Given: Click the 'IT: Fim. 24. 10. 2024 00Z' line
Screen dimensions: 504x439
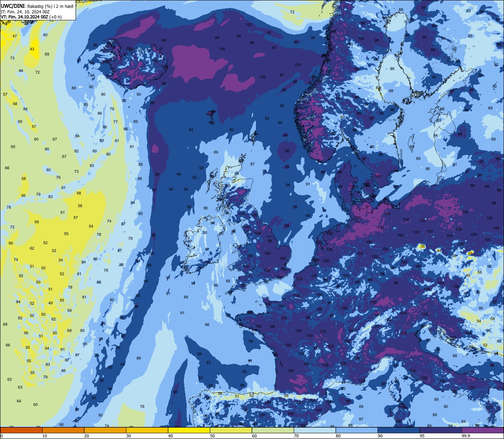Looking at the screenshot, I should pyautogui.click(x=25, y=12).
